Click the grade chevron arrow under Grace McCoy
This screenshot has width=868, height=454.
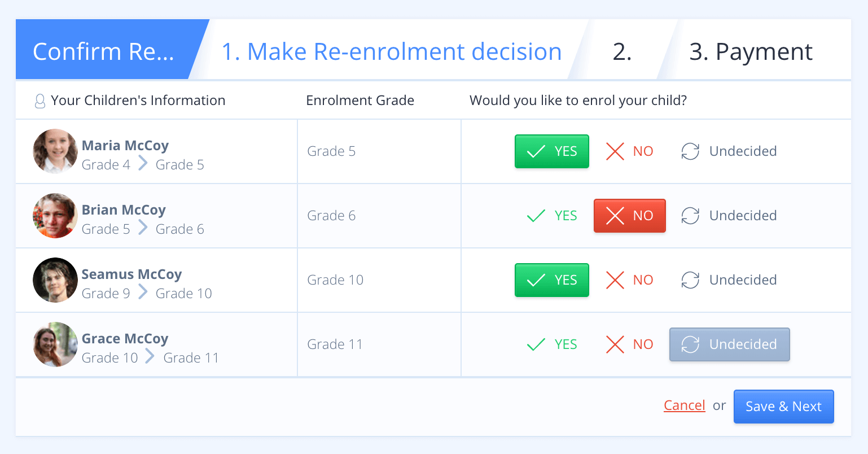tap(150, 357)
